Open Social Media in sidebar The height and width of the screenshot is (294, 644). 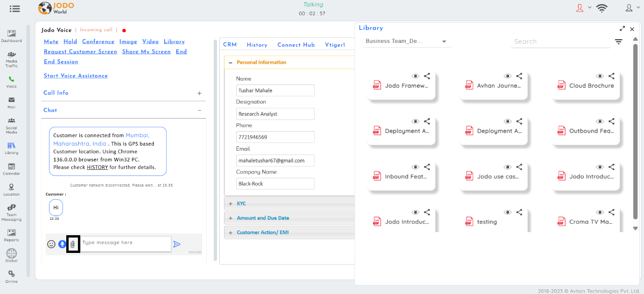[x=11, y=126]
